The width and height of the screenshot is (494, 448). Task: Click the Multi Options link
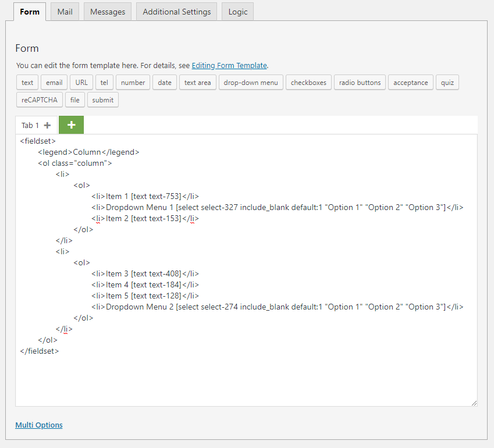coord(39,425)
